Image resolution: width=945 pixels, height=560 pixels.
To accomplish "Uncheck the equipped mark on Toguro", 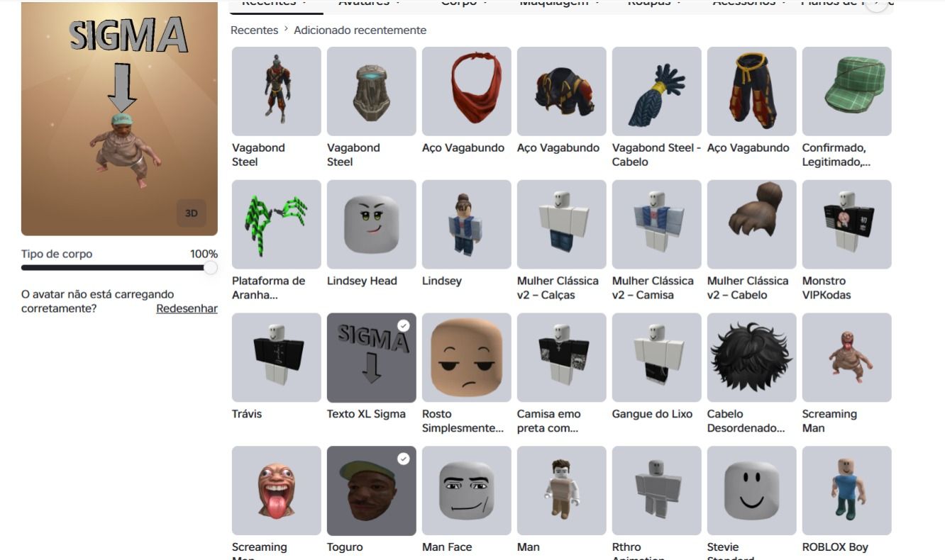I will coord(404,459).
